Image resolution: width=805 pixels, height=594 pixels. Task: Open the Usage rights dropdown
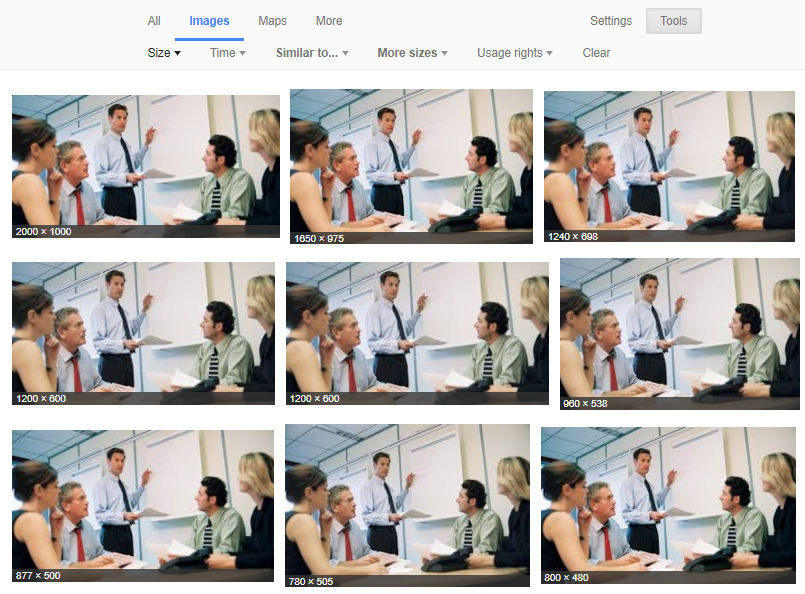coord(514,53)
